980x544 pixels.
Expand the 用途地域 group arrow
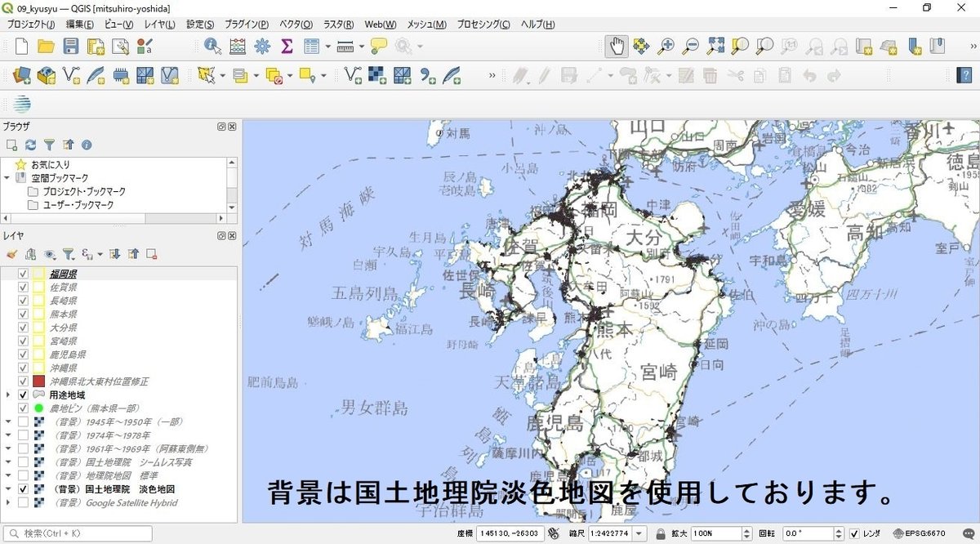8,395
